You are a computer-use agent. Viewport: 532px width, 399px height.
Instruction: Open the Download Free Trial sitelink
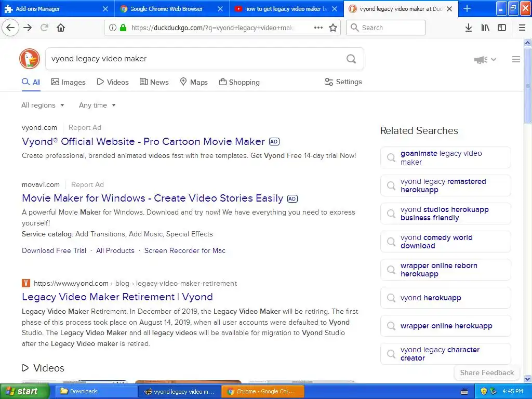(54, 250)
